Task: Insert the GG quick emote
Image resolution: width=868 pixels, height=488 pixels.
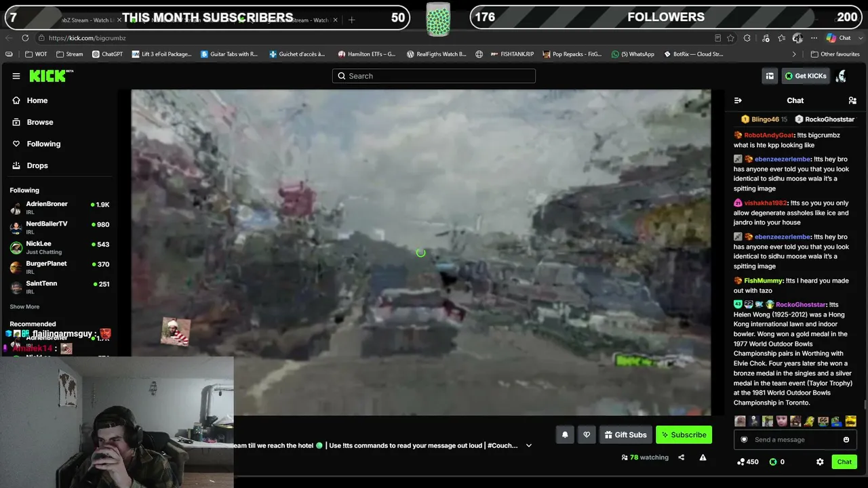Action: click(823, 422)
